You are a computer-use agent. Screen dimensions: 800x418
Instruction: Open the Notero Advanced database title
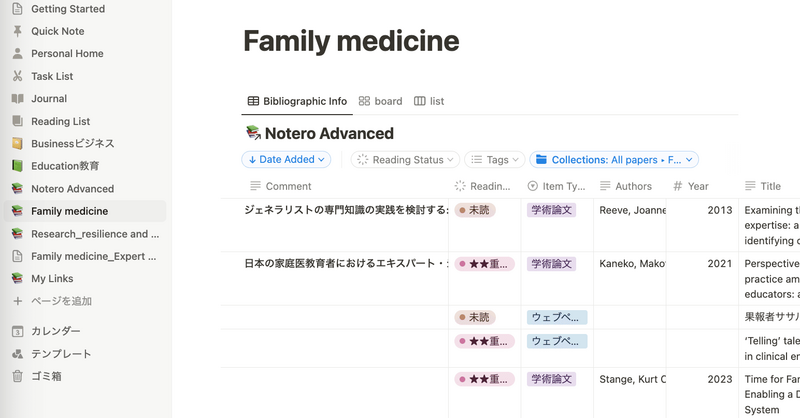pyautogui.click(x=329, y=133)
